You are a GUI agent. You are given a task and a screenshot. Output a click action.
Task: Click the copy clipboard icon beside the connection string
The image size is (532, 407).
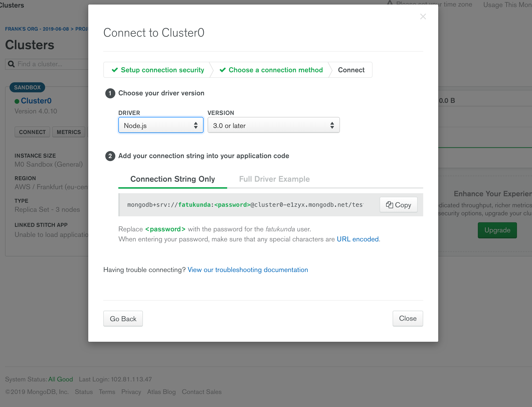[389, 205]
